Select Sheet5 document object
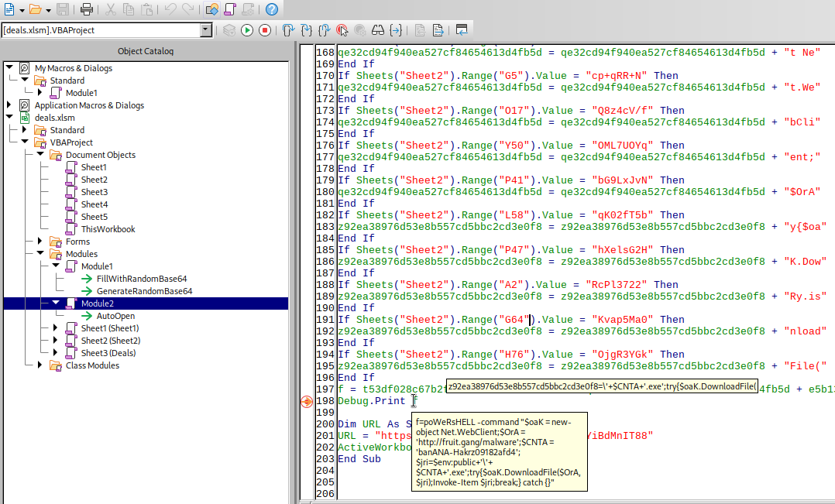835x504 pixels. point(94,217)
